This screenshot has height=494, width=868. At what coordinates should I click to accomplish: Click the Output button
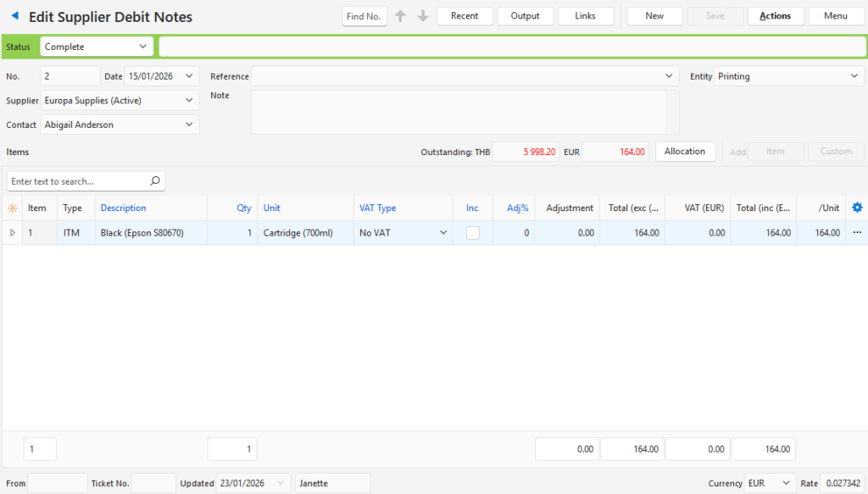pos(525,16)
